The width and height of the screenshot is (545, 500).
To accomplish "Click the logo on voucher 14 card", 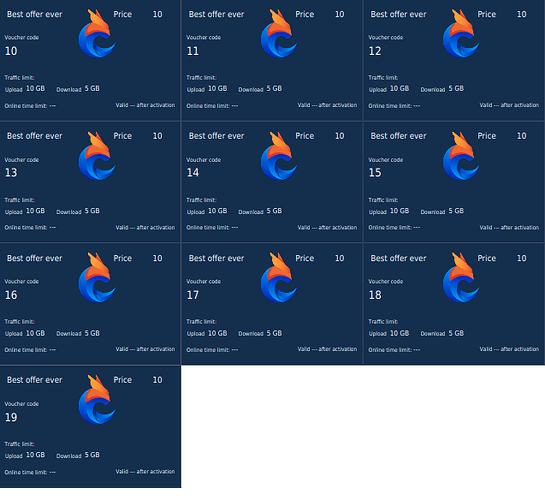I will point(279,156).
